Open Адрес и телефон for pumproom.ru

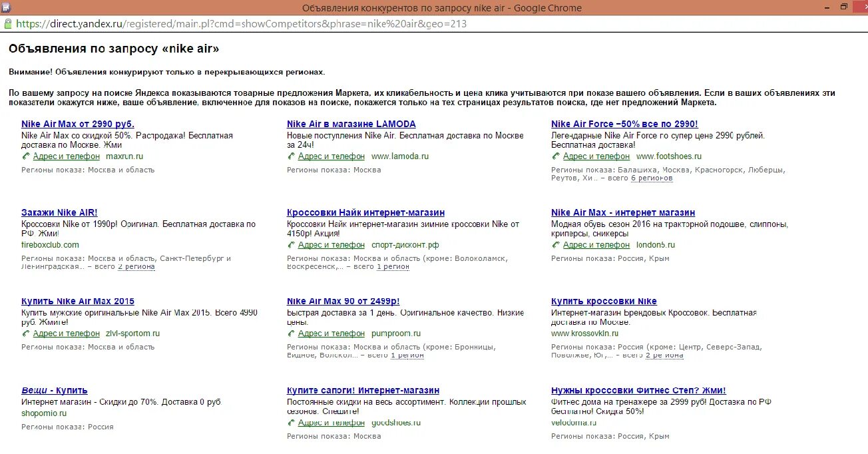click(331, 334)
